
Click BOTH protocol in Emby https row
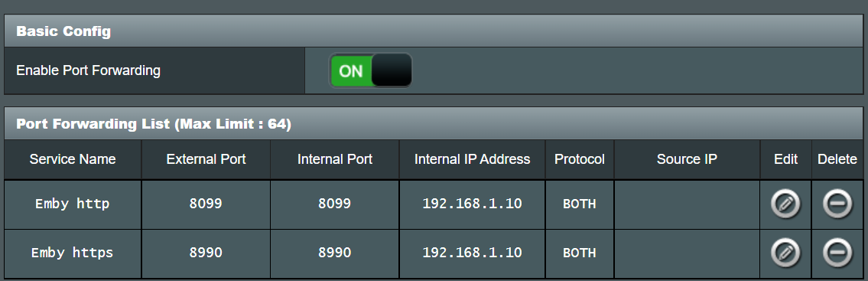point(580,253)
